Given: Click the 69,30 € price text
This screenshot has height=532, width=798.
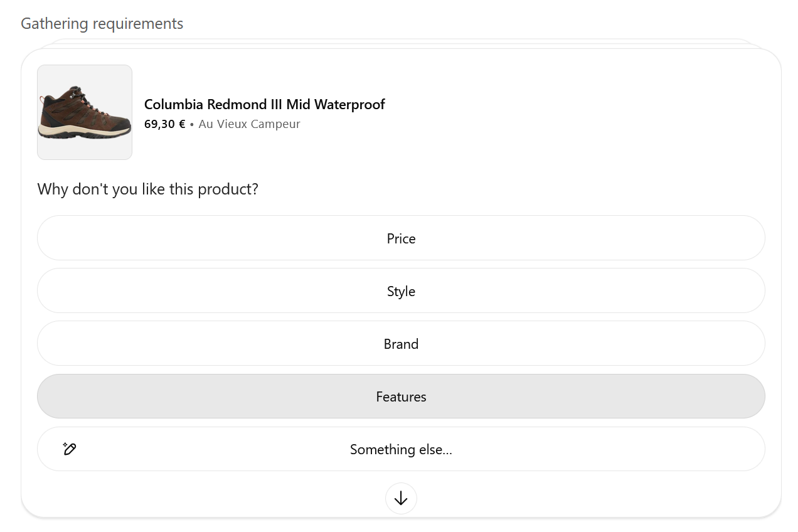Looking at the screenshot, I should pyautogui.click(x=164, y=124).
